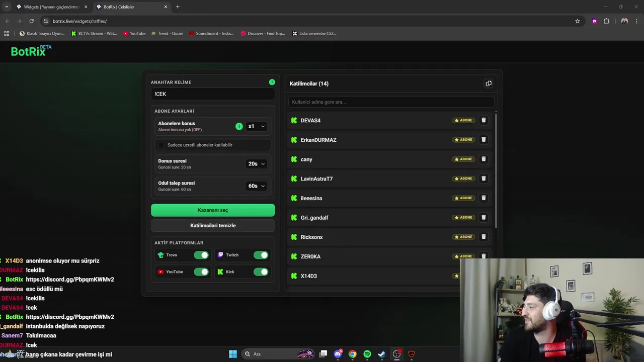Close the Widgets browser tab

(86, 7)
